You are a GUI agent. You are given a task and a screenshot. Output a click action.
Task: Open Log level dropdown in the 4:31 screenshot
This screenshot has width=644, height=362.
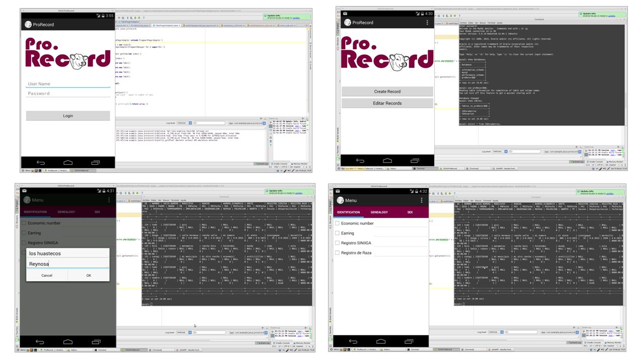click(x=184, y=332)
